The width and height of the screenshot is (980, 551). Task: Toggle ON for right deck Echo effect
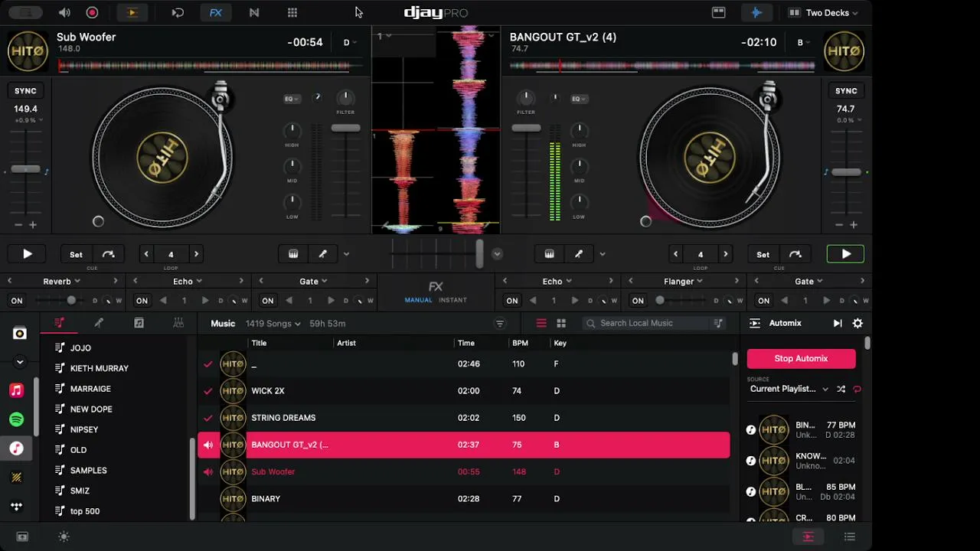coord(512,301)
